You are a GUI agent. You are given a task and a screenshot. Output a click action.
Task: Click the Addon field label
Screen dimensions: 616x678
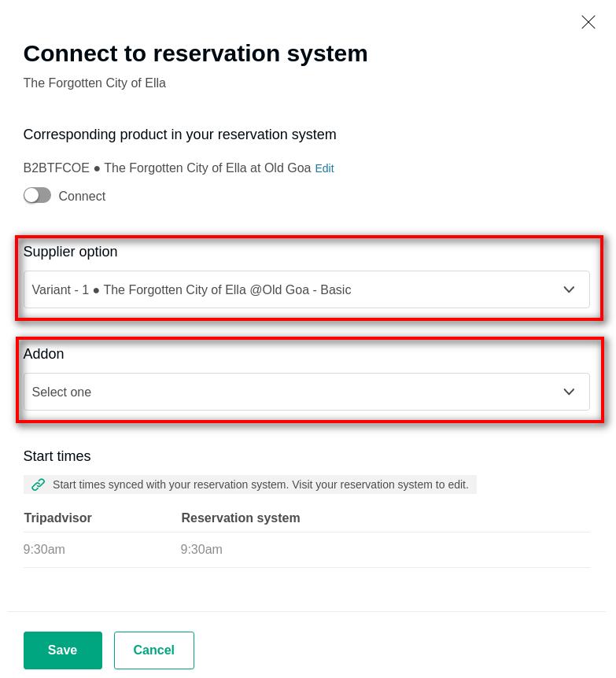click(43, 354)
